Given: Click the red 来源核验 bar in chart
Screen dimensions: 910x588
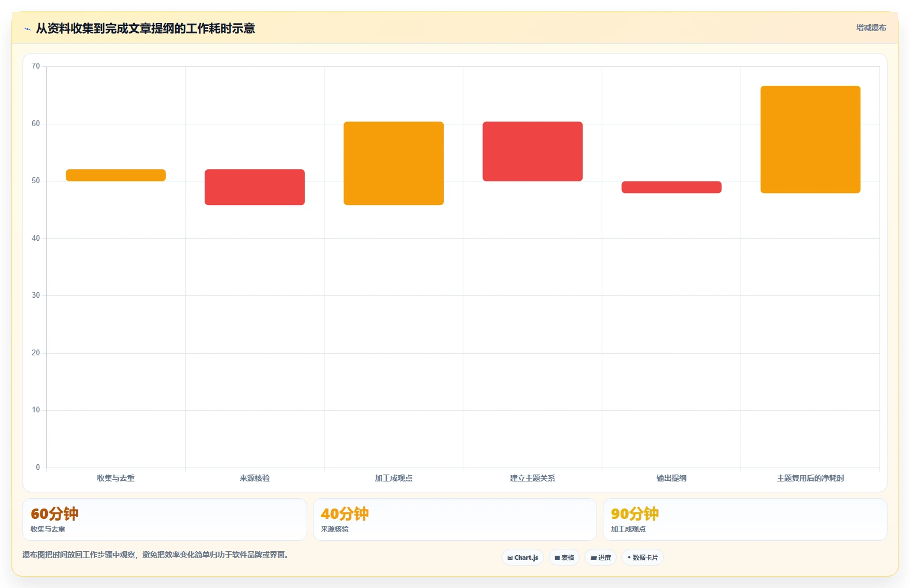Looking at the screenshot, I should coord(255,187).
